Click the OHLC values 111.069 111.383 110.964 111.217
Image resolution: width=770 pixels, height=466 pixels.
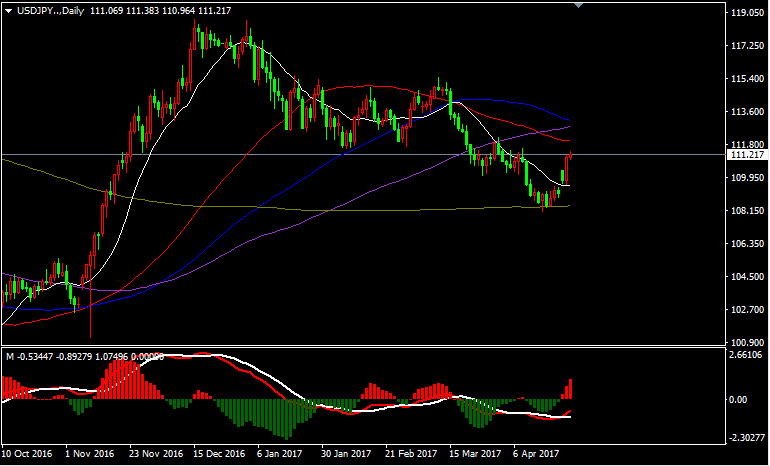161,11
